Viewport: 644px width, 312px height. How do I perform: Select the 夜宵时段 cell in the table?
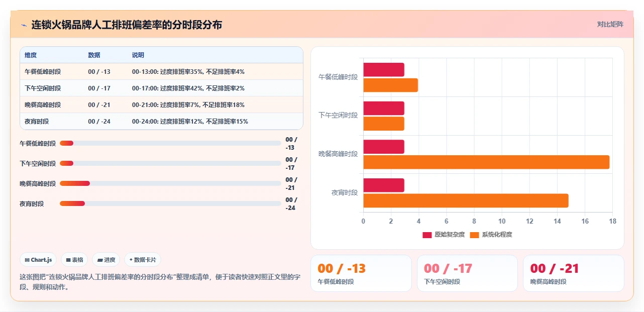pyautogui.click(x=37, y=122)
